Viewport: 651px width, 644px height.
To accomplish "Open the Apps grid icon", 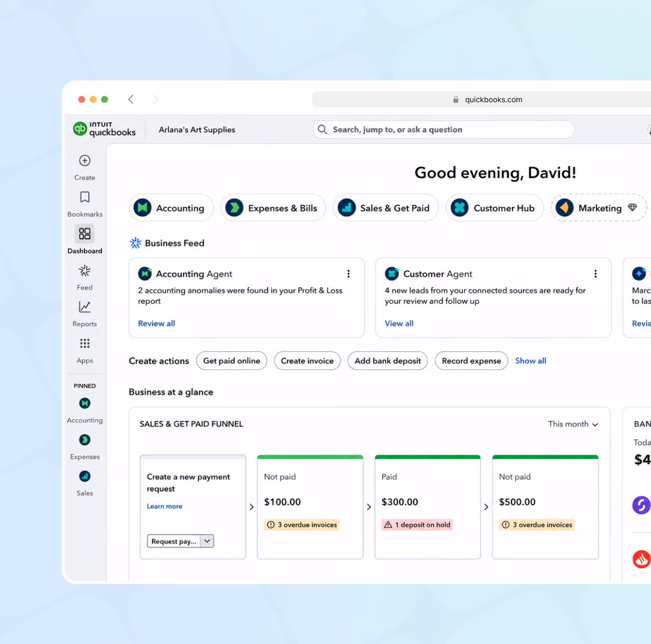I will tap(85, 343).
